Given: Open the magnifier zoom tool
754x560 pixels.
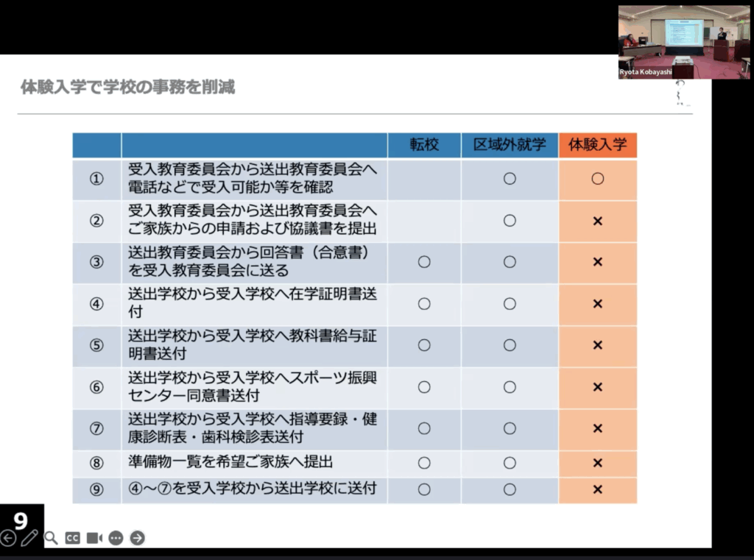Looking at the screenshot, I should (51, 538).
